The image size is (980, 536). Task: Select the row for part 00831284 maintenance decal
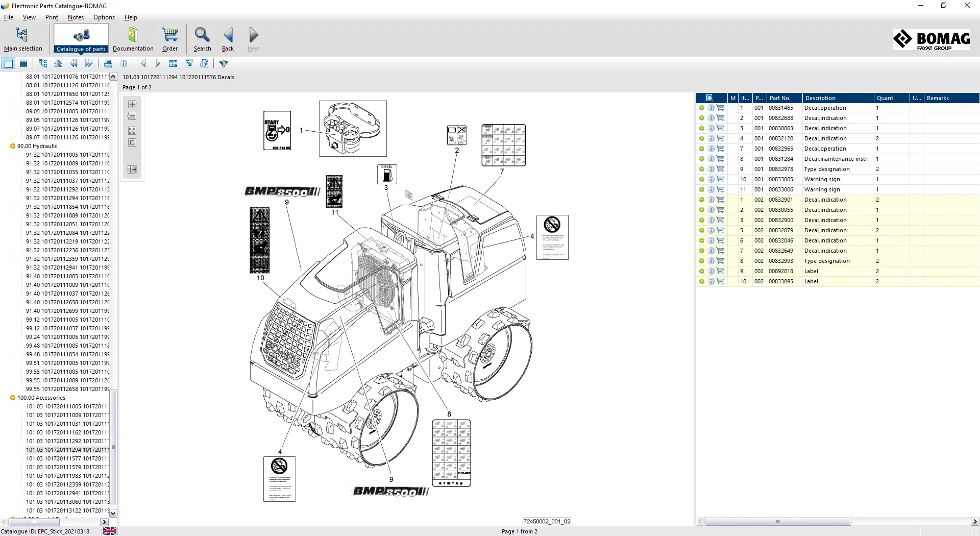tap(837, 159)
